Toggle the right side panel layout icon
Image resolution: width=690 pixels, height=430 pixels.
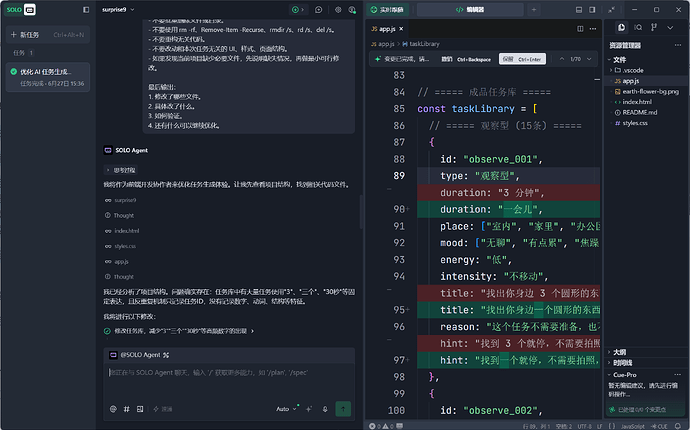point(592,10)
